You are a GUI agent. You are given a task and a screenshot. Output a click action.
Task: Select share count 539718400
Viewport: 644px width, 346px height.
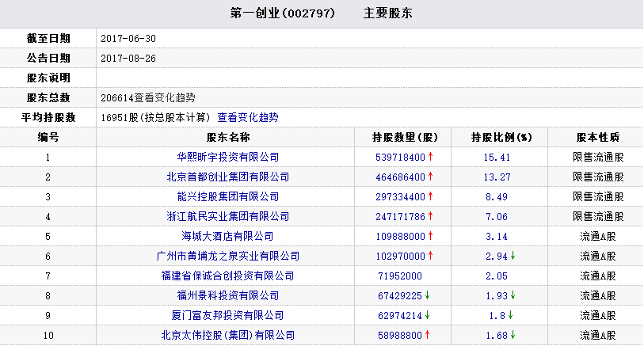coord(401,158)
